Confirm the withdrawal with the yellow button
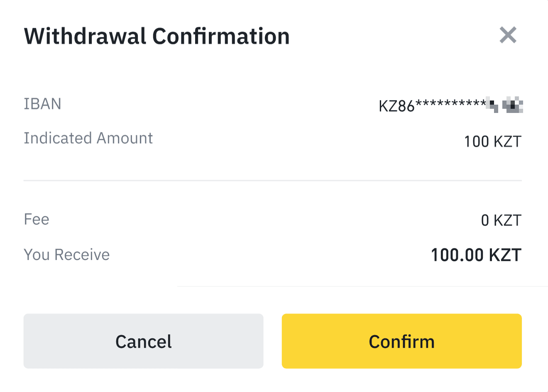This screenshot has width=548, height=392. (401, 341)
